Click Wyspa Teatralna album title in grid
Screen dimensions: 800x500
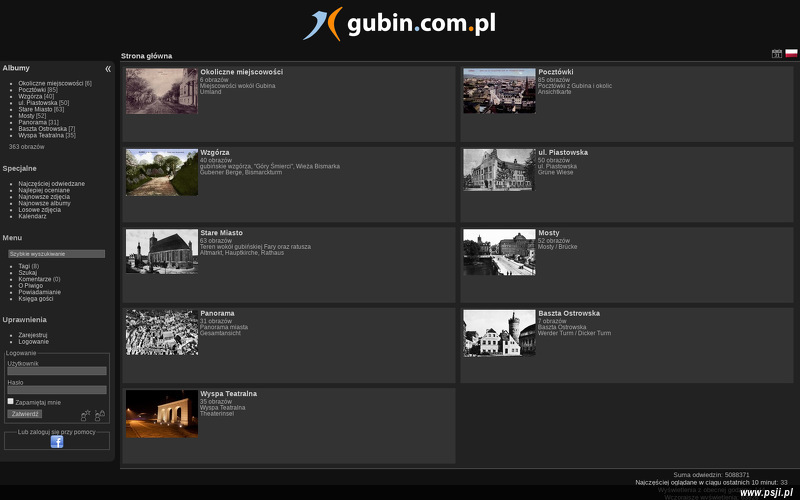tap(229, 394)
